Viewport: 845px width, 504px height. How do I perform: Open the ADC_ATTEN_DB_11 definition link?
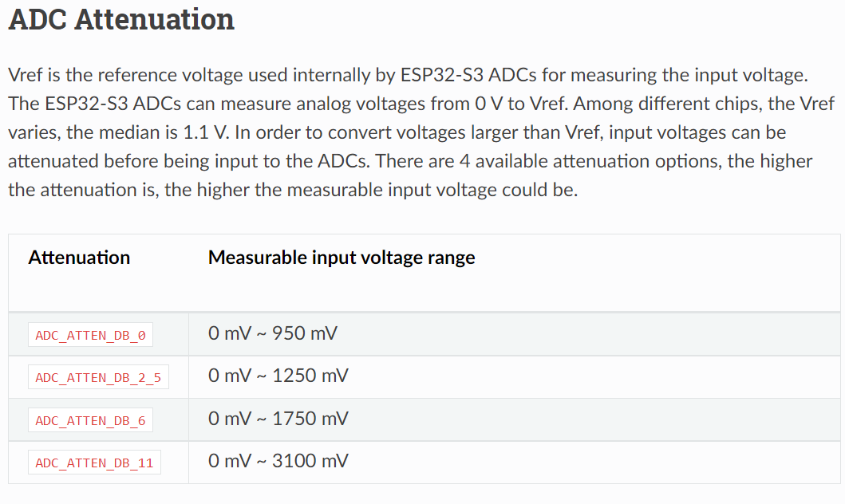click(x=94, y=463)
